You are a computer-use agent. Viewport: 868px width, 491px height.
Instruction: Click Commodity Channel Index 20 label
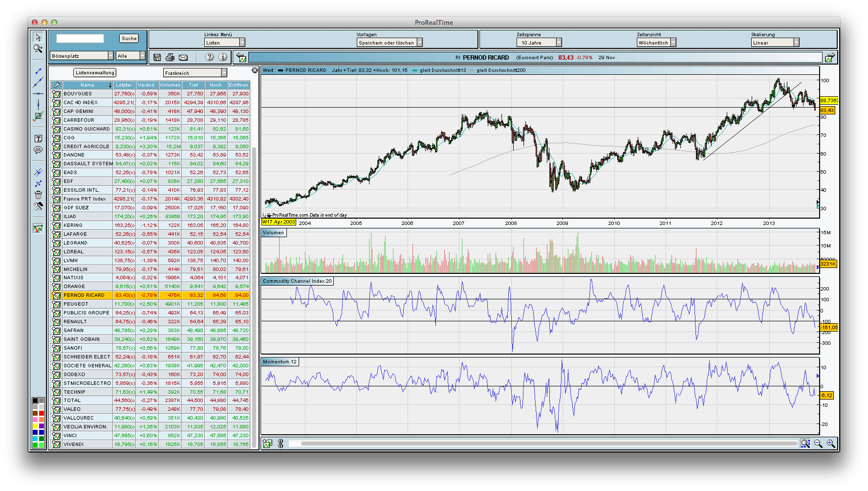click(x=297, y=281)
